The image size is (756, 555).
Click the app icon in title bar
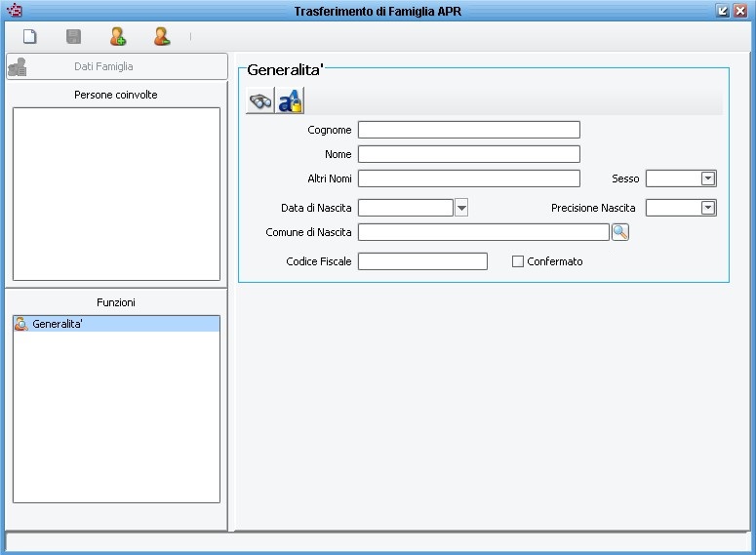(x=14, y=11)
